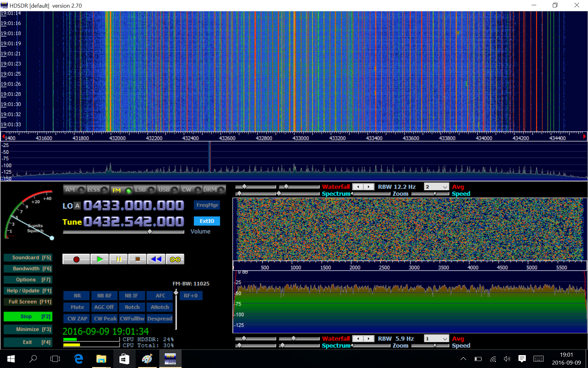Screen dimensions: 588x368
Task: Stop playback with the brown stop square
Action: coord(138,259)
